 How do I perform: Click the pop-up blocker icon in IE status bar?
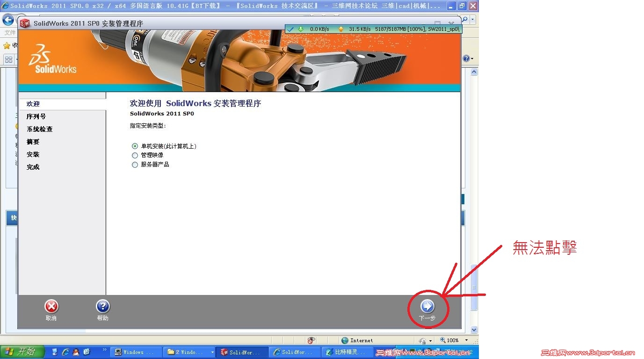[311, 340]
